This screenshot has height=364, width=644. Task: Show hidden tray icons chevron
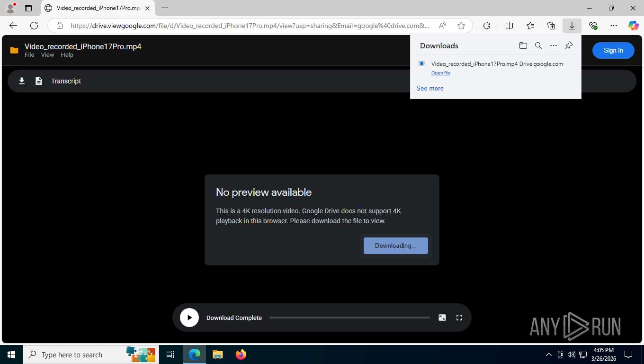coord(549,355)
